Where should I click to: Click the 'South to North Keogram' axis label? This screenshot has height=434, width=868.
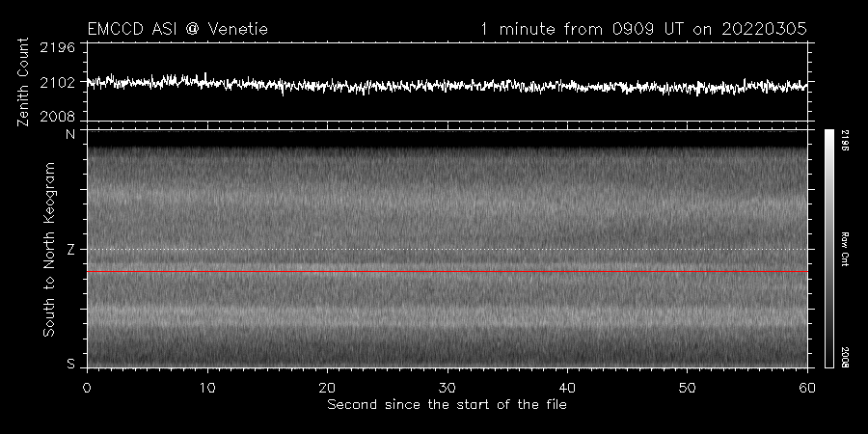(49, 249)
